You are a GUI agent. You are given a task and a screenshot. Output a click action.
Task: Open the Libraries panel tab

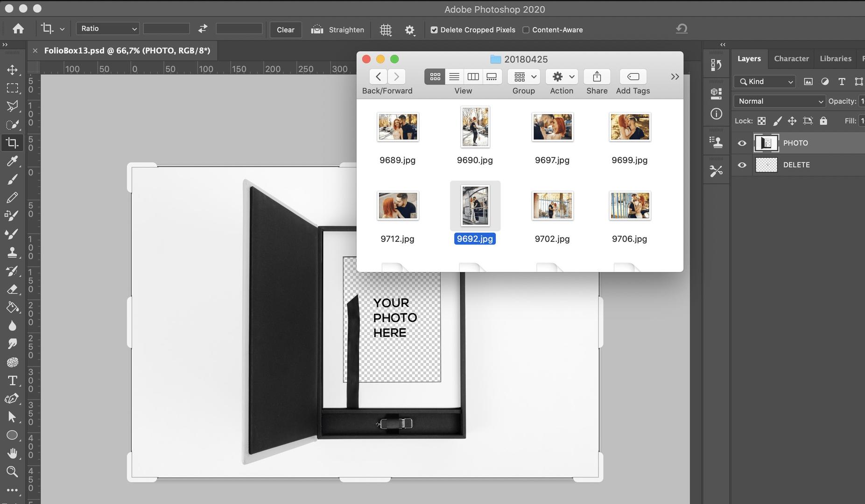[836, 58]
